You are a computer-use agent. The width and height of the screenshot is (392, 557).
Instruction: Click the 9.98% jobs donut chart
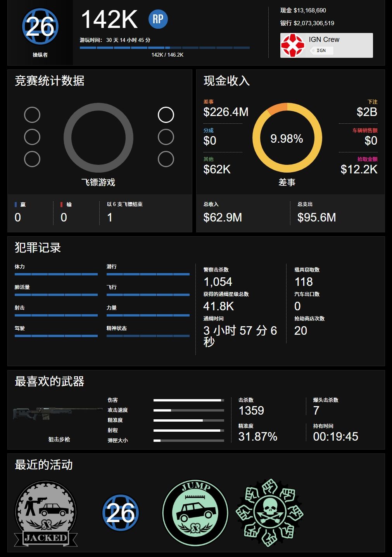287,138
